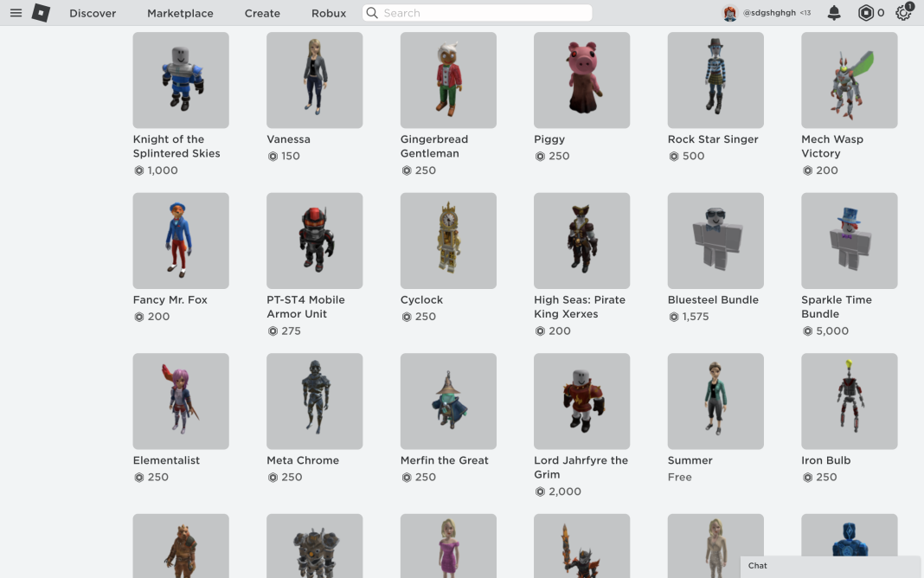Click the Sparkle Time Bundle title
Image resolution: width=924 pixels, height=578 pixels.
coord(837,307)
